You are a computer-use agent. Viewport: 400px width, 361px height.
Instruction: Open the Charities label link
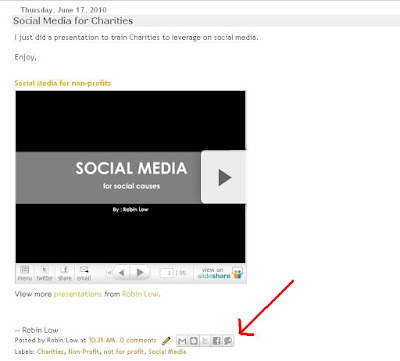(50, 351)
